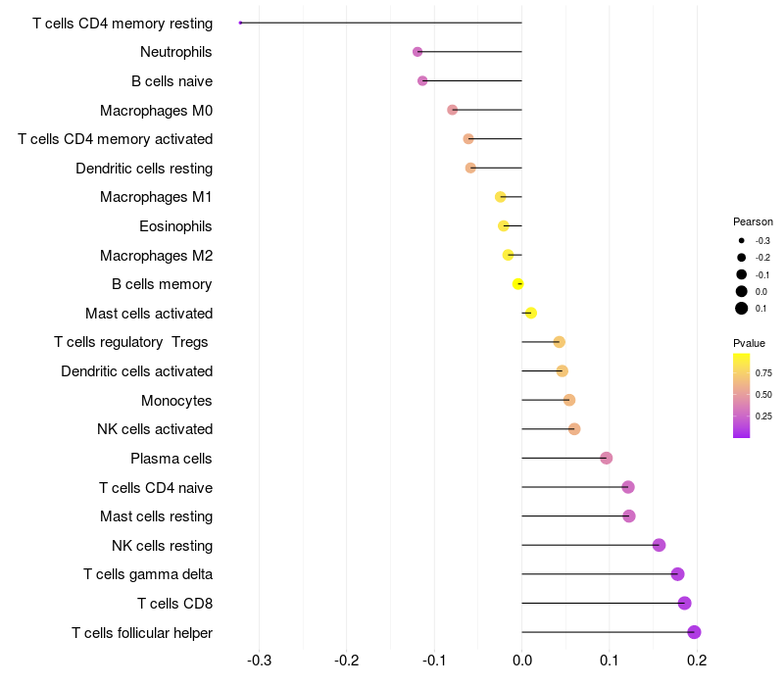Image resolution: width=784 pixels, height=686 pixels.
Task: Click the "T cells gamma delta" axis label
Action: [148, 574]
